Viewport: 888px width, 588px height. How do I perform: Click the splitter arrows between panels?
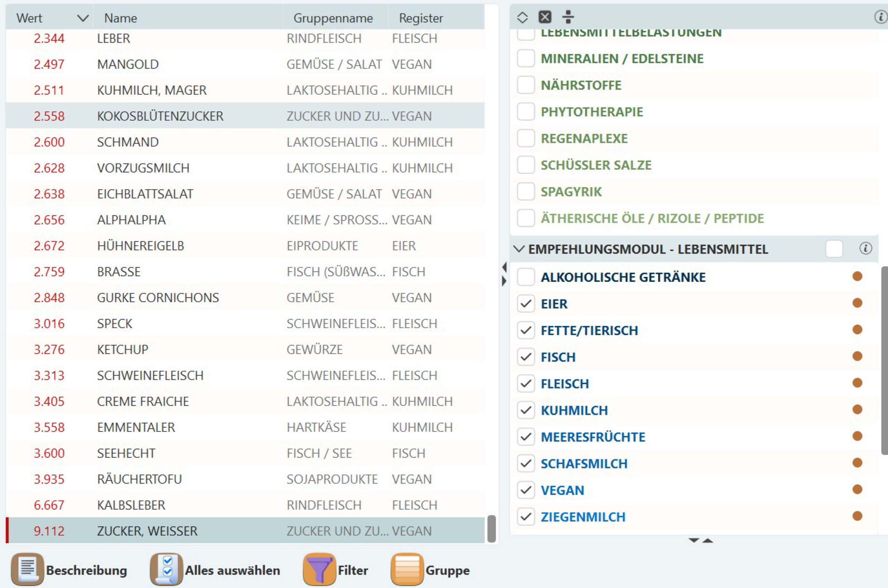504,274
